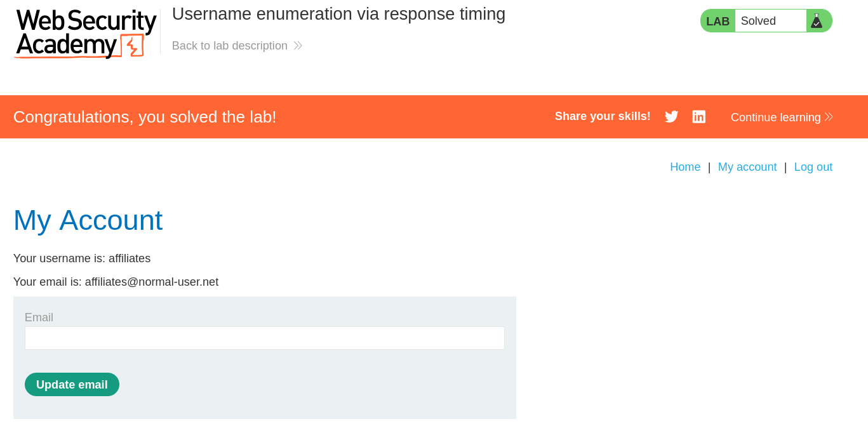
Task: Click the Share your skills! label
Action: coord(603,116)
